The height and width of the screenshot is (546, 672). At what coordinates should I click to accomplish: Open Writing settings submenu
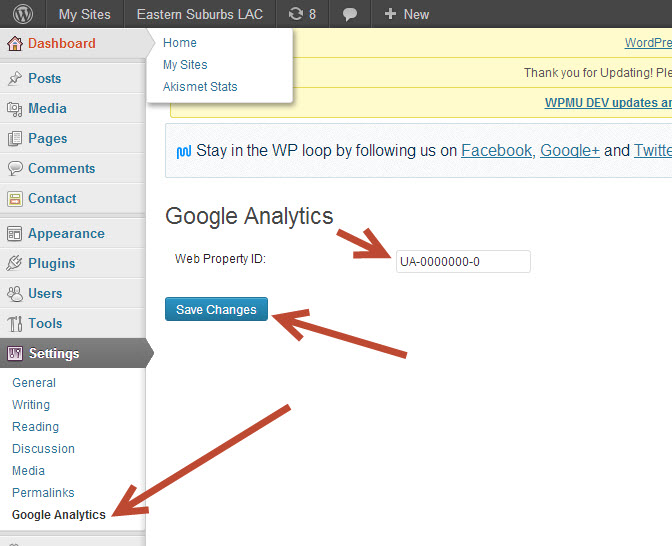tap(31, 405)
